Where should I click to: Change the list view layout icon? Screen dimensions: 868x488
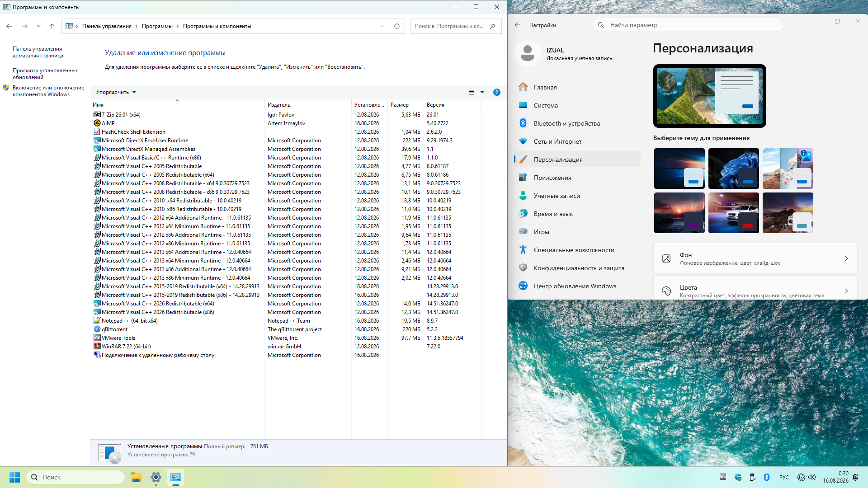(x=472, y=92)
